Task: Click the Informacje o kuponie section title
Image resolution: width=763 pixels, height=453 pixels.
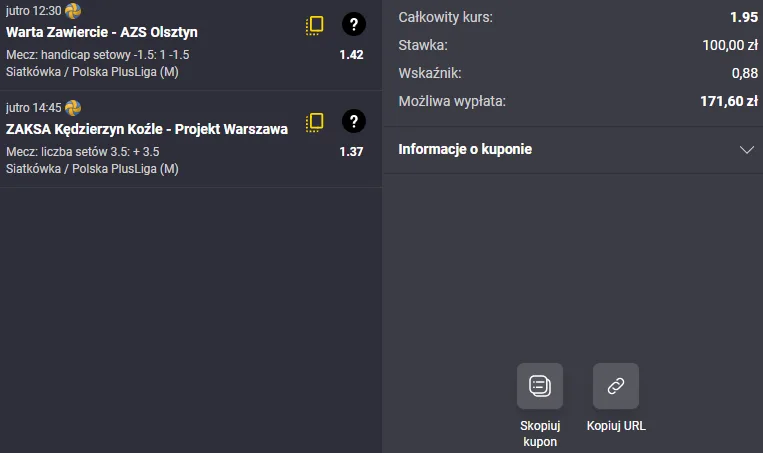Action: (465, 150)
